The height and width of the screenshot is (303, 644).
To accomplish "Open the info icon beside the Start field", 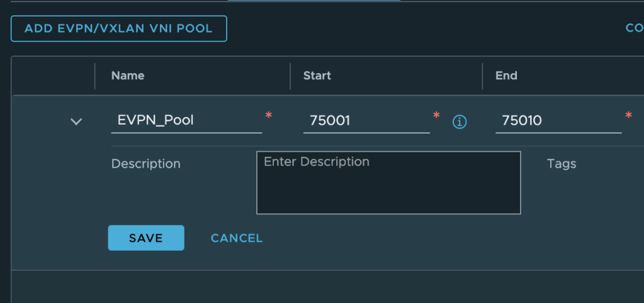I will point(460,122).
